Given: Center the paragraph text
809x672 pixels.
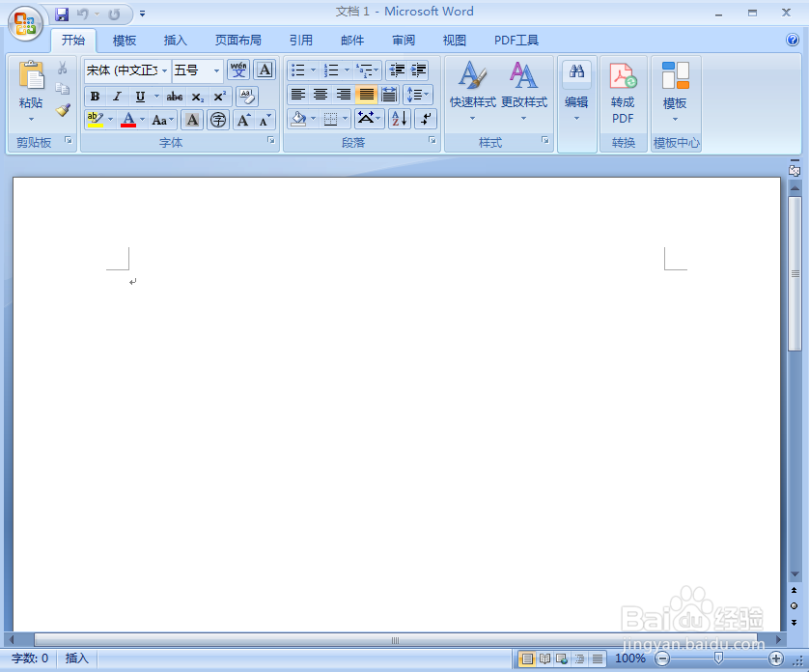Looking at the screenshot, I should point(321,95).
